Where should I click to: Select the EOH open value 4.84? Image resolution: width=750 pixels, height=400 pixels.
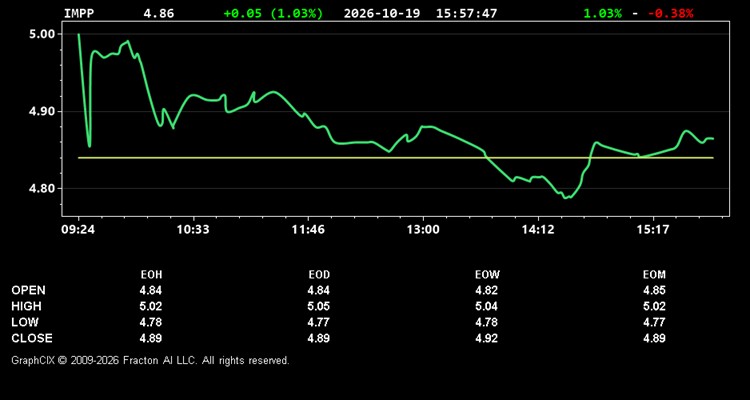pyautogui.click(x=151, y=290)
